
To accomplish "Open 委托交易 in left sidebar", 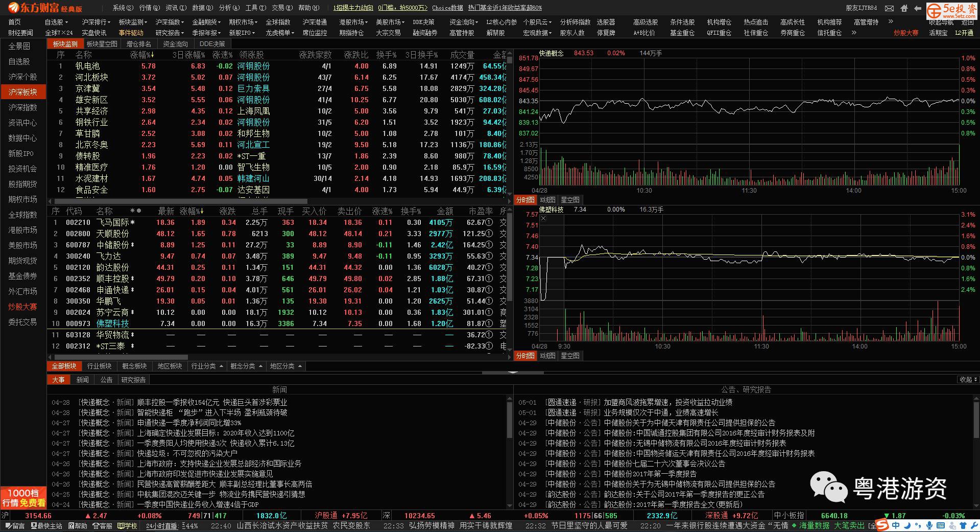I will pyautogui.click(x=23, y=322).
